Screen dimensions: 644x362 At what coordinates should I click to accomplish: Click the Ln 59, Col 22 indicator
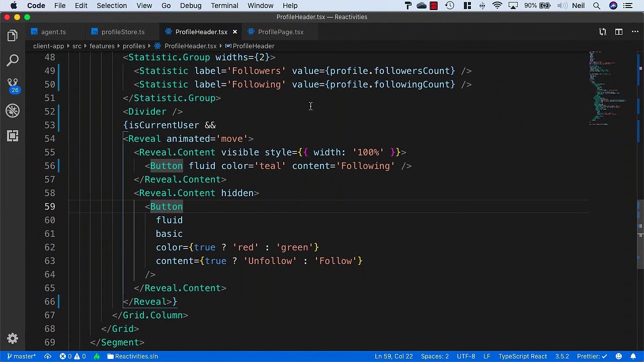[x=393, y=356]
